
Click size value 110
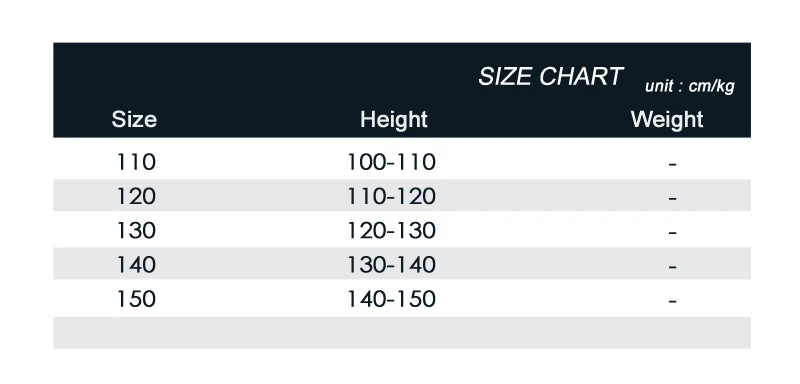point(136,162)
